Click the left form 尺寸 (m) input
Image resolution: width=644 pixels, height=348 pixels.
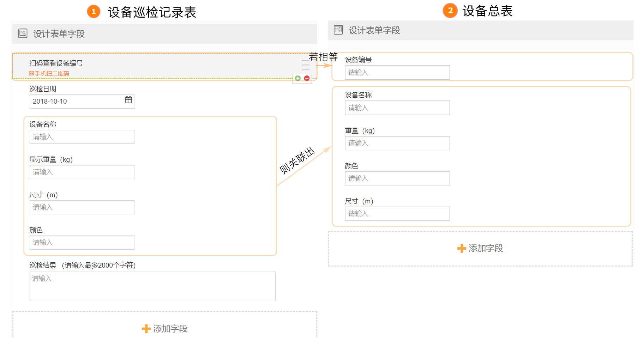(x=82, y=207)
